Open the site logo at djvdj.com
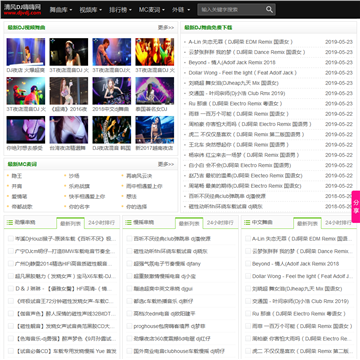This screenshot has width=360, height=360. [x=23, y=10]
